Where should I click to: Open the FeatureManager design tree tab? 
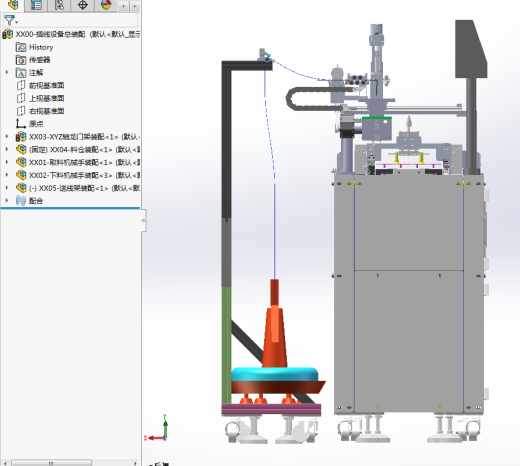point(13,5)
